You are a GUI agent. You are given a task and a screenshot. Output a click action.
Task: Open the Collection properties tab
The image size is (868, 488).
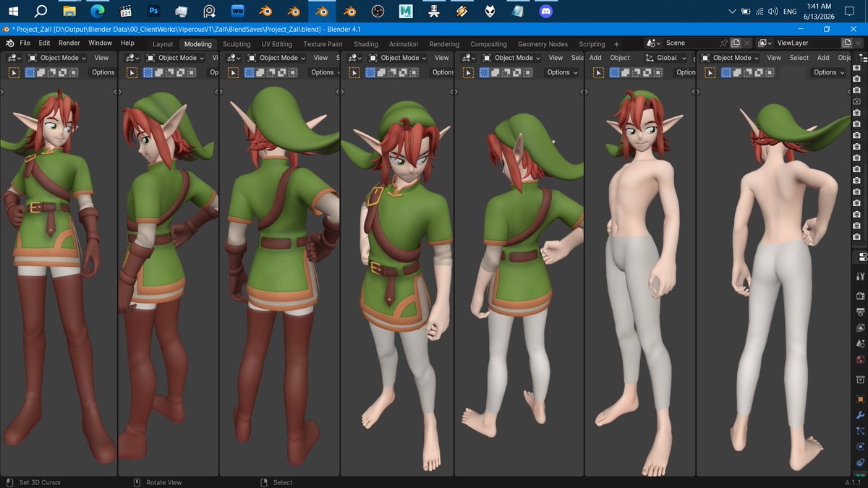pos(861,379)
